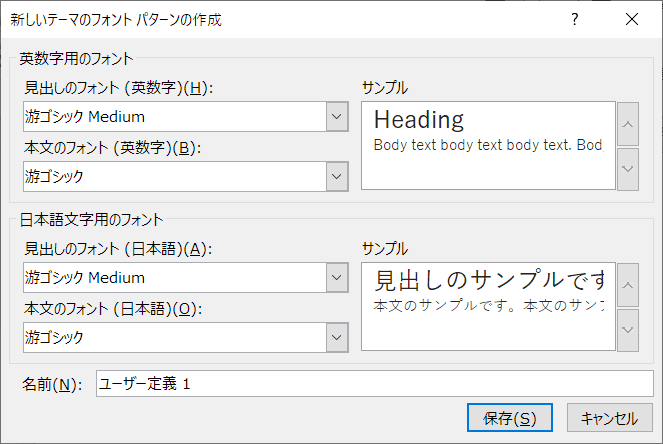Open the Japanese heading font dropdown arrow

tap(337, 277)
